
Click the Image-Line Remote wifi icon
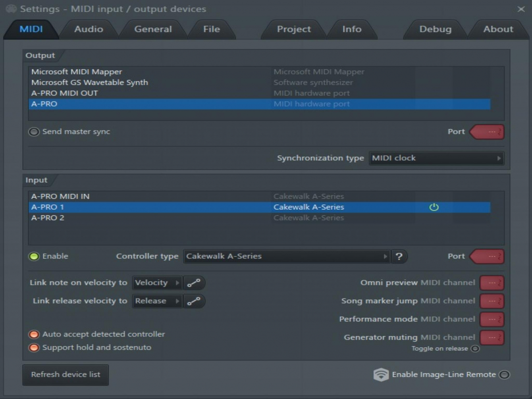tap(381, 375)
